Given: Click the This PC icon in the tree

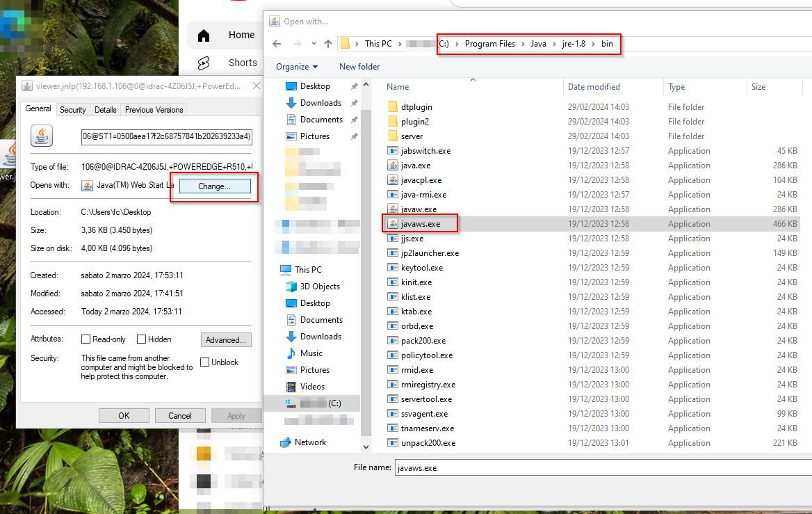Looking at the screenshot, I should click(x=285, y=269).
